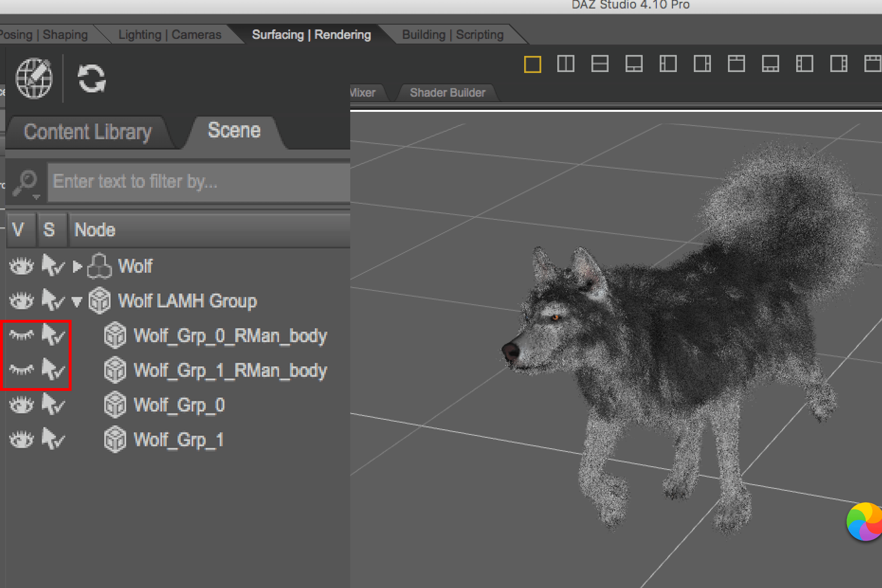
Task: Click the globe with pencil icon
Action: pyautogui.click(x=34, y=78)
